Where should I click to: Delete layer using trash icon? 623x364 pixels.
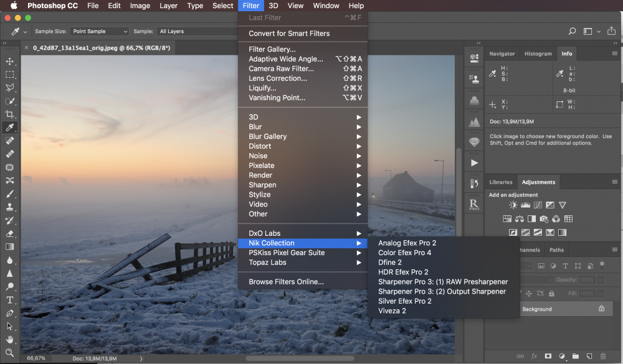tap(602, 356)
